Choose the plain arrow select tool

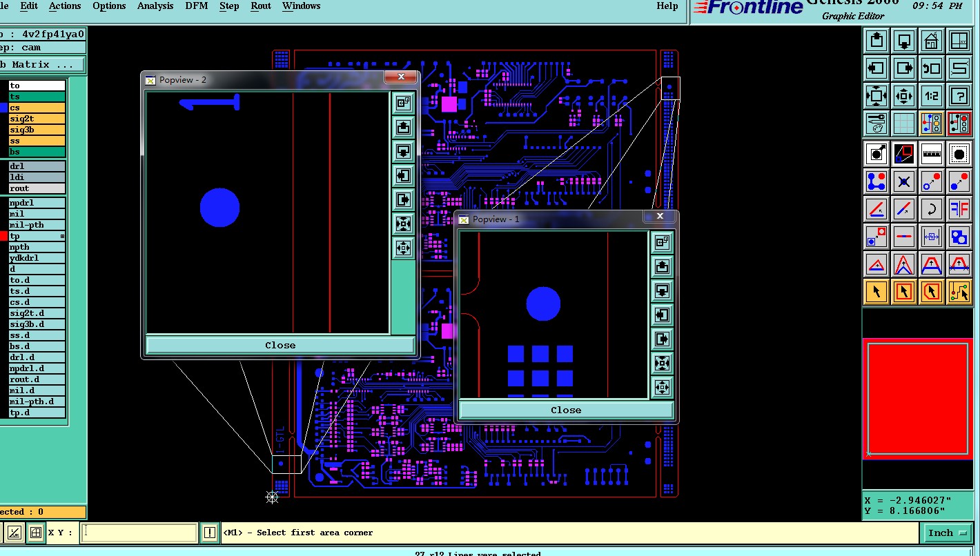click(876, 292)
